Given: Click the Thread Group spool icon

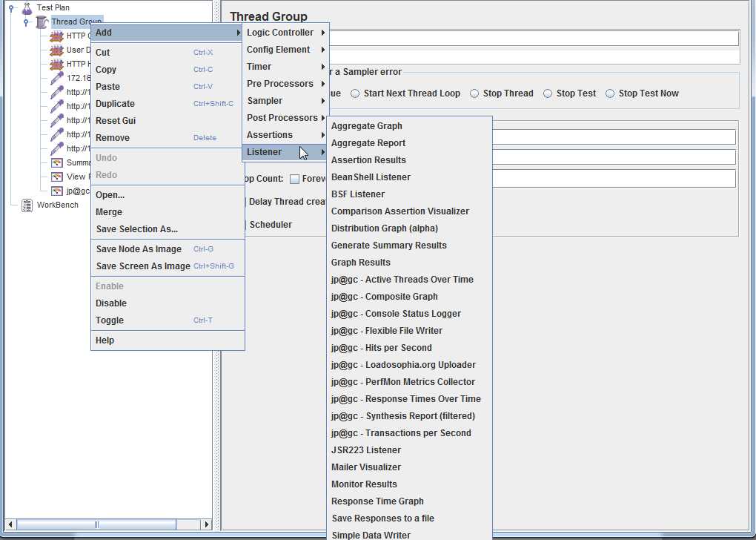Looking at the screenshot, I should [42, 22].
